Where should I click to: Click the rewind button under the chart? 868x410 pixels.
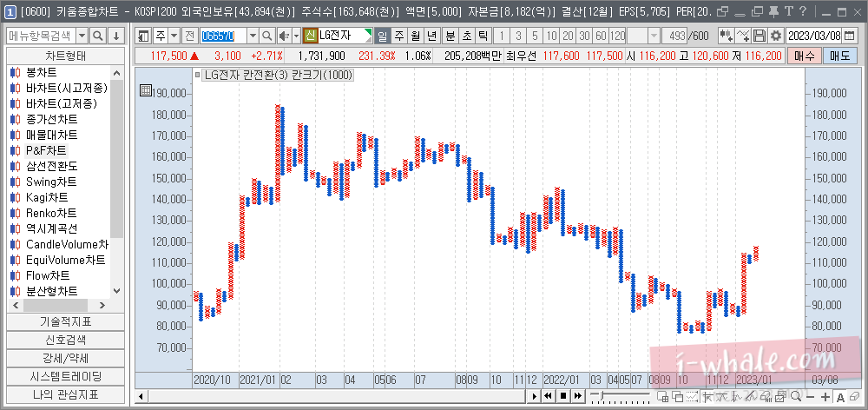pyautogui.click(x=548, y=396)
